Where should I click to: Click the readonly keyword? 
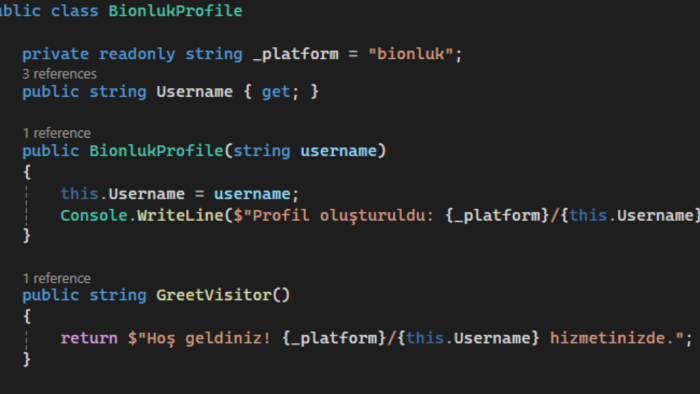pyautogui.click(x=137, y=54)
